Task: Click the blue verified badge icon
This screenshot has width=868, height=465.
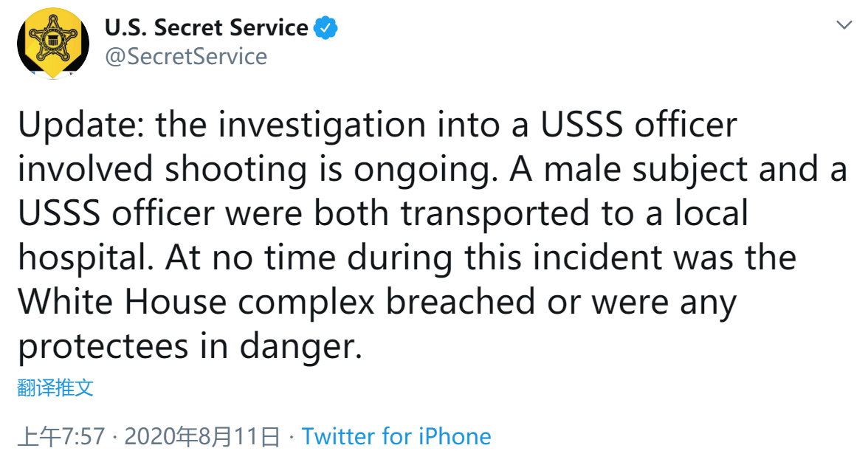Action: pos(325,28)
